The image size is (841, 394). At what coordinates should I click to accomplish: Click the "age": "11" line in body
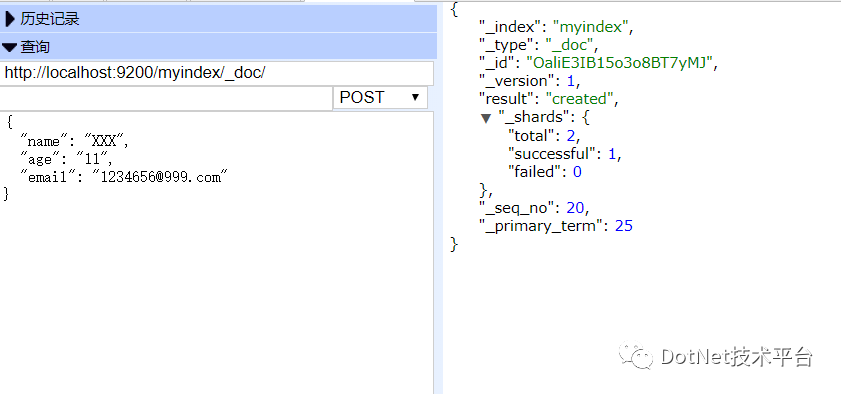pyautogui.click(x=66, y=159)
